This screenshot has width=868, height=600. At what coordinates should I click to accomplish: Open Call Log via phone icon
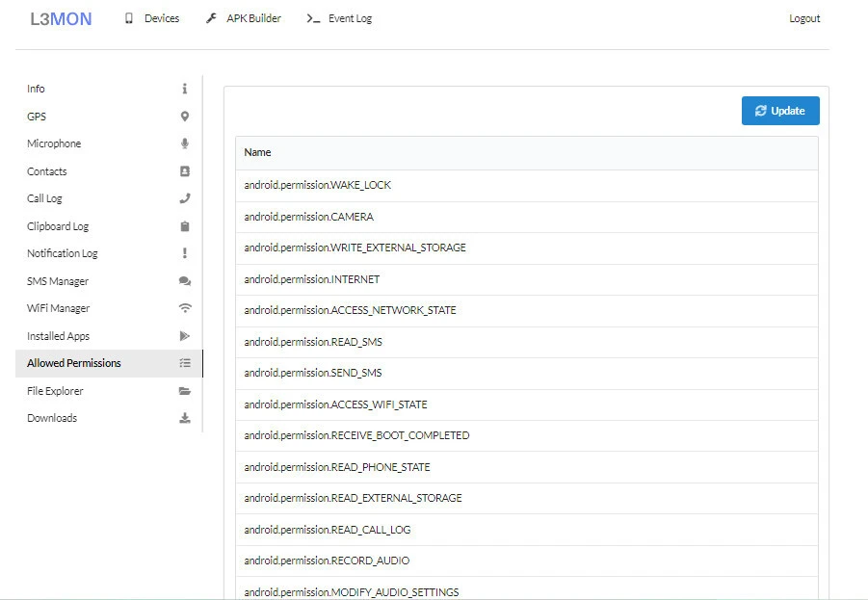(x=185, y=198)
